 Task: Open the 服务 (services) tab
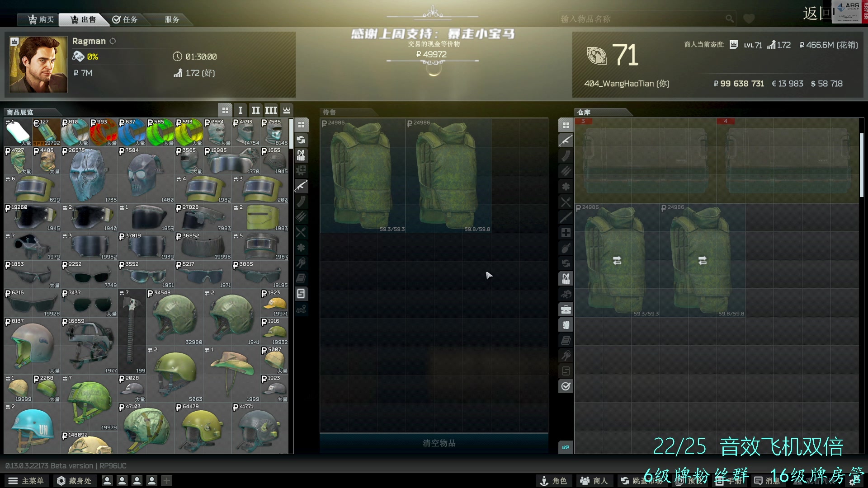(x=172, y=19)
